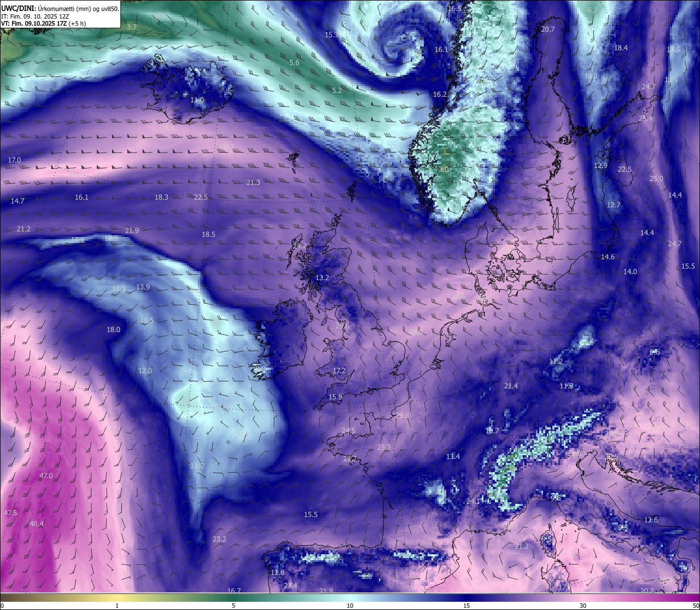Click the 16.2 value off the Norwegian coast
This screenshot has height=610, width=700.
(x=440, y=94)
